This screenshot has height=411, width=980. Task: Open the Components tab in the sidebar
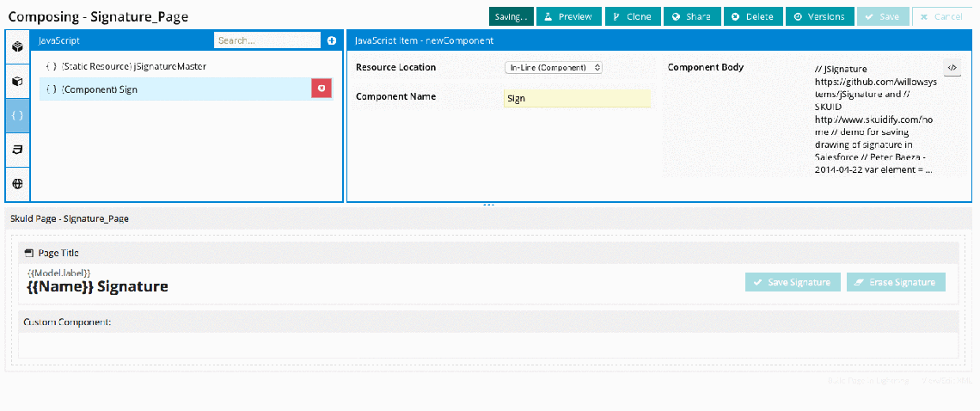(17, 46)
